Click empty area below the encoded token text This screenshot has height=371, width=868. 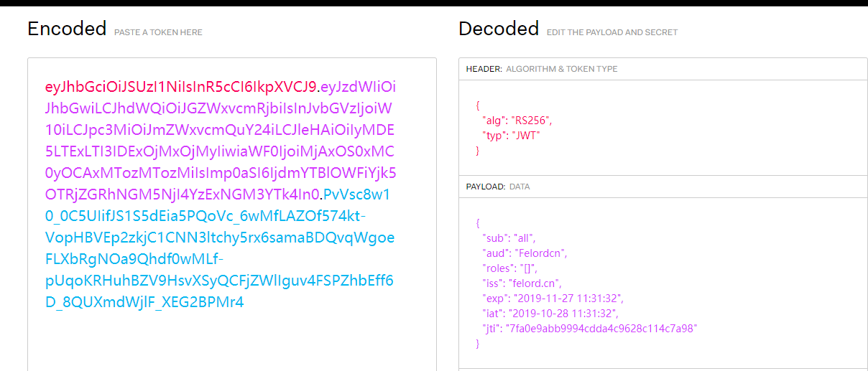pos(231,341)
